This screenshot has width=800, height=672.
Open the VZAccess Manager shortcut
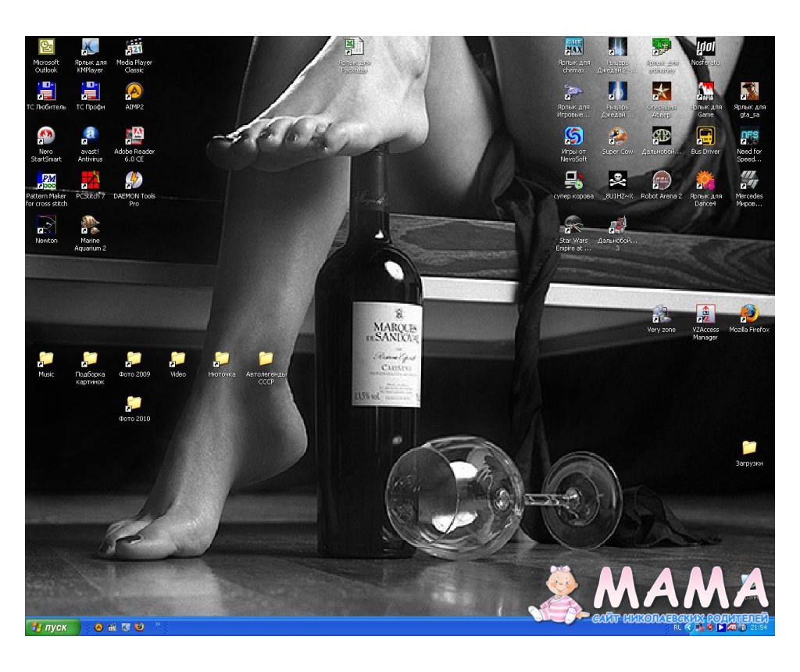pos(705,315)
